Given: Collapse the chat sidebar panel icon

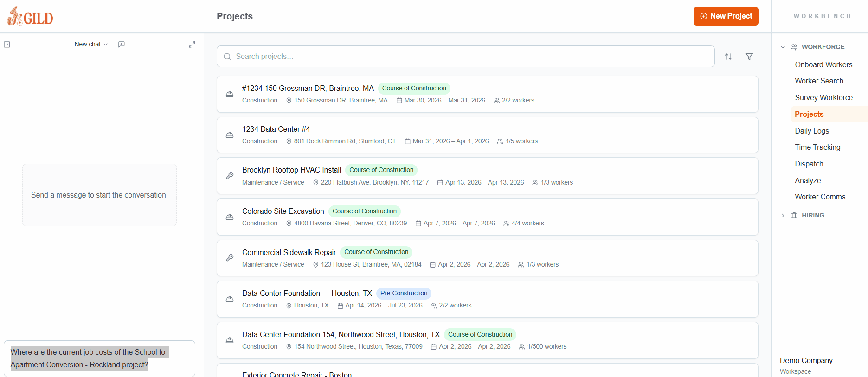Looking at the screenshot, I should (x=7, y=45).
